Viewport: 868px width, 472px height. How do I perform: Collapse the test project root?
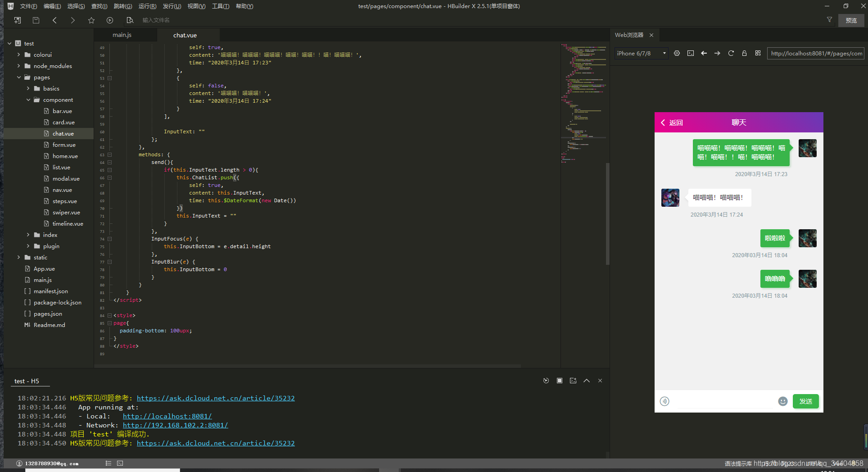pos(9,44)
